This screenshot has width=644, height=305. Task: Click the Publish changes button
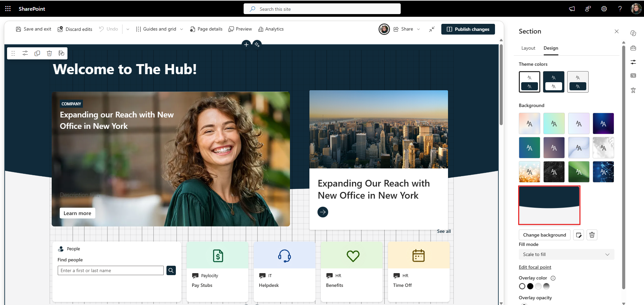pos(468,29)
